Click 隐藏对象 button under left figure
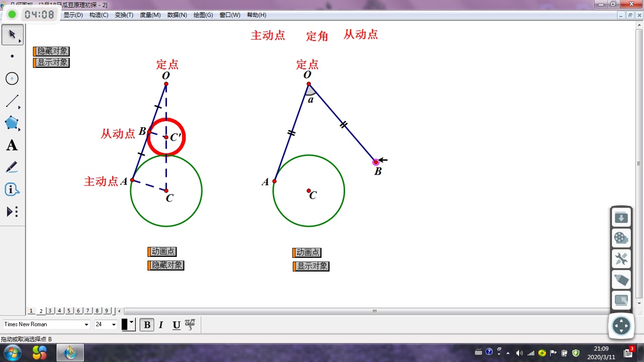 pos(166,265)
